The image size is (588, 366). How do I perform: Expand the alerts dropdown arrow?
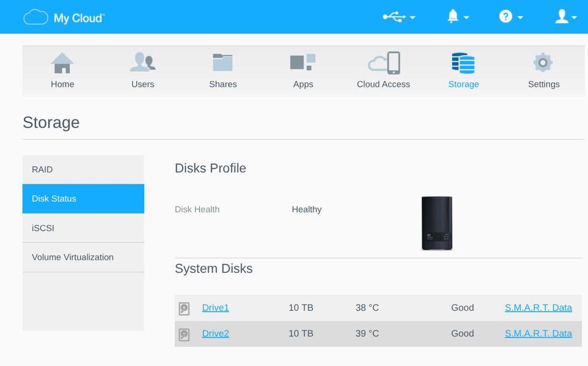pos(466,17)
